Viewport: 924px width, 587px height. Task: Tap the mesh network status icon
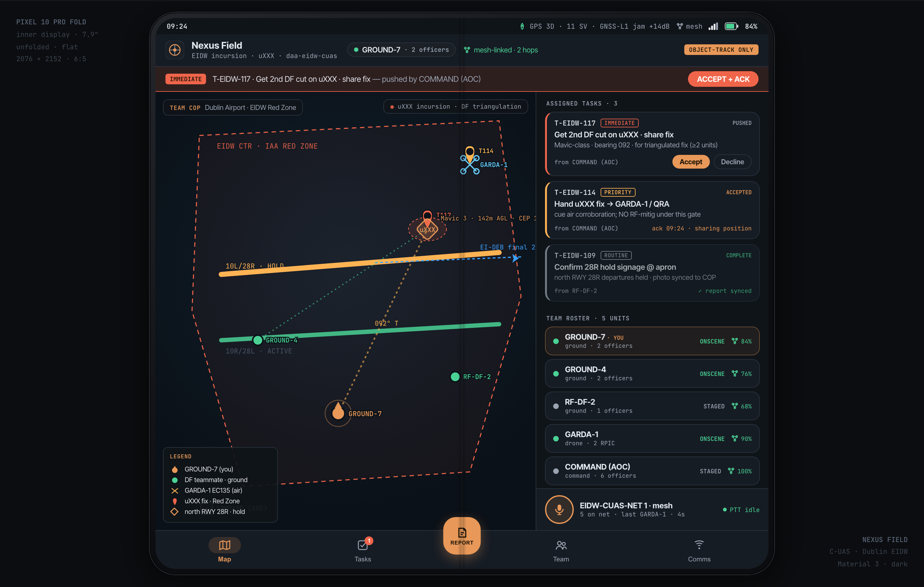coord(680,27)
